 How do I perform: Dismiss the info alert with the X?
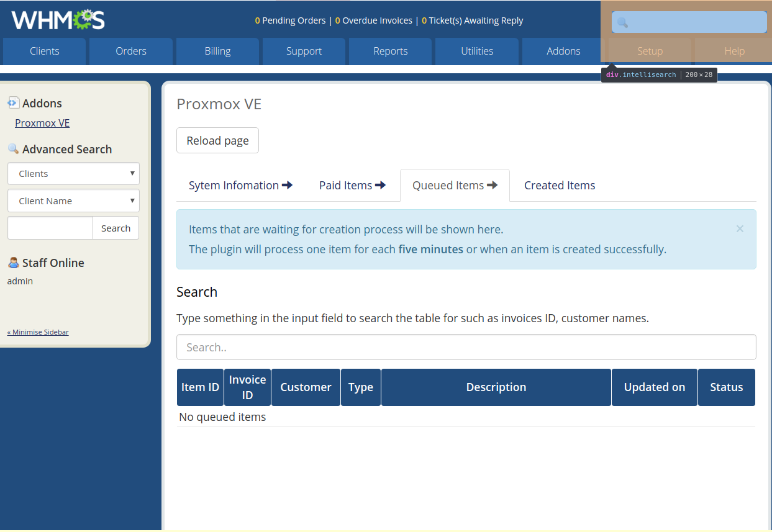click(740, 228)
